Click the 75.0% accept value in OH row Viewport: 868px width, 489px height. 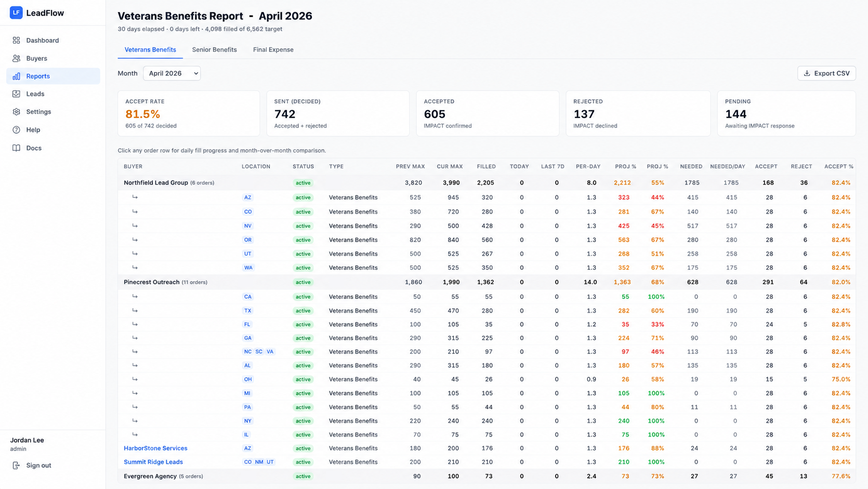(x=841, y=379)
